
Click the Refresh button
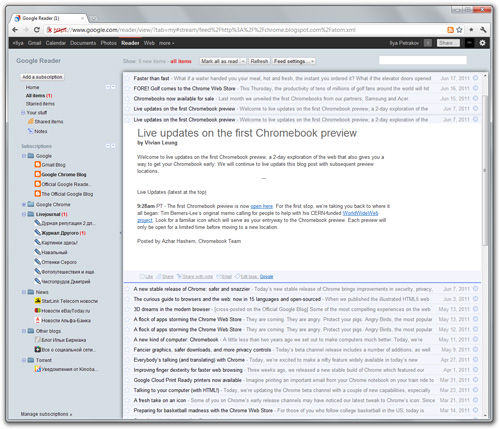(x=259, y=61)
